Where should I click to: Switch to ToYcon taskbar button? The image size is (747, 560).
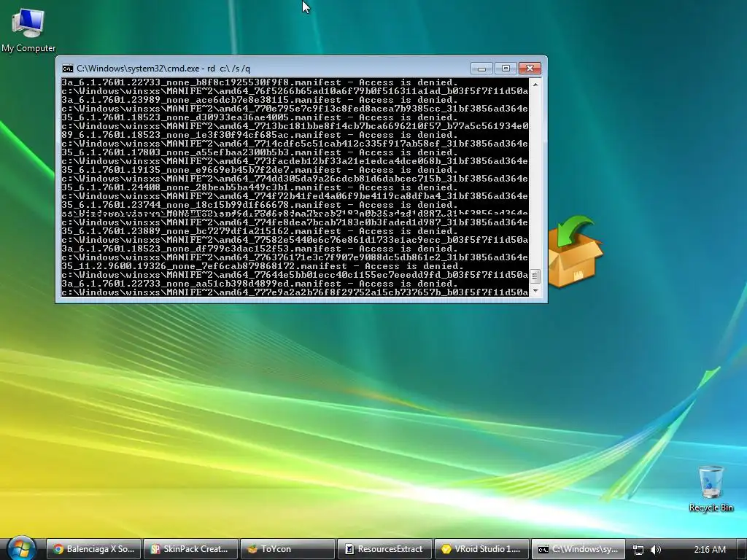pos(287,549)
